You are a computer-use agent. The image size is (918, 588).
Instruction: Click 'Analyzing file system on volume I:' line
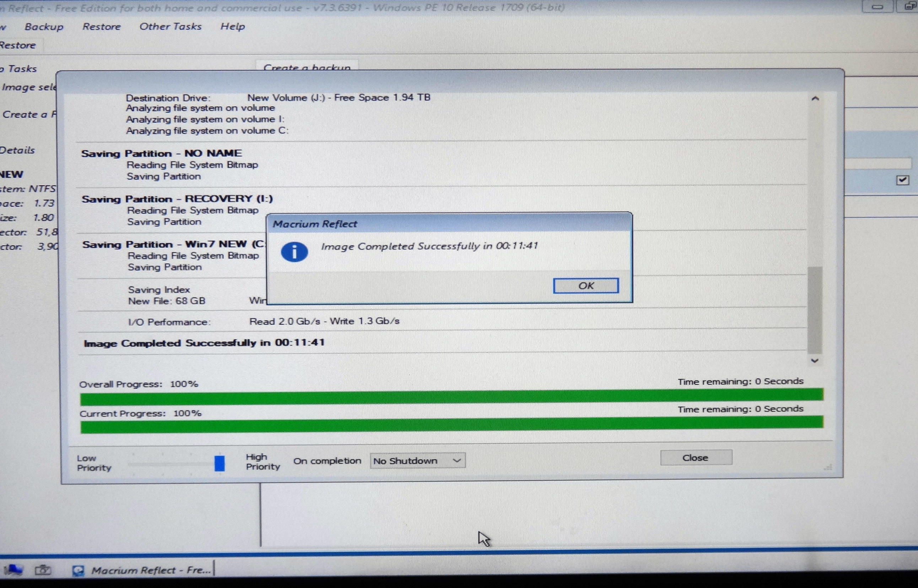point(205,119)
